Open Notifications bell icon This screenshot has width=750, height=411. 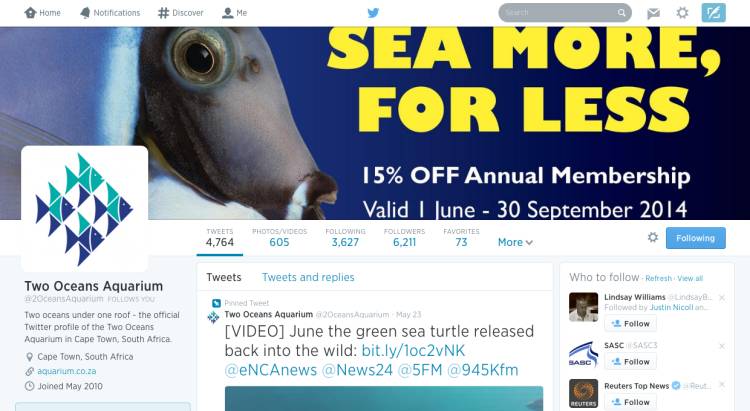(86, 13)
